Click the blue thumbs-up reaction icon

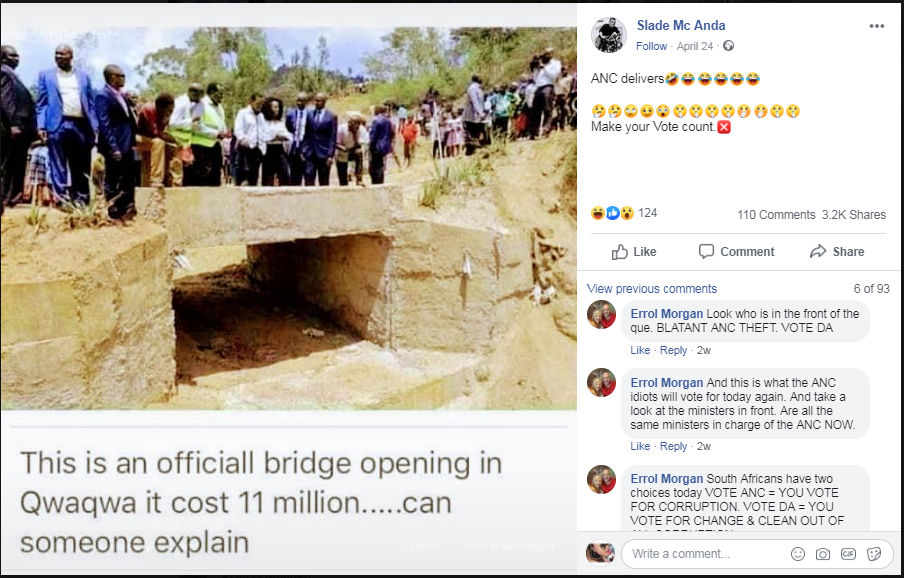tap(612, 213)
